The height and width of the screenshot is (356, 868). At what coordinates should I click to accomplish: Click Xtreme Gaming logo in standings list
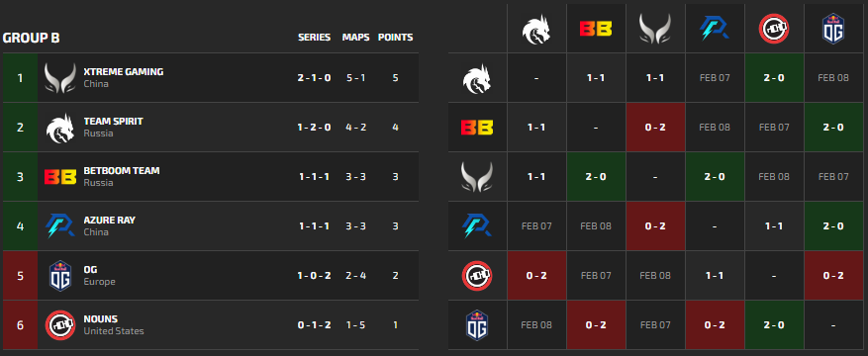59,78
